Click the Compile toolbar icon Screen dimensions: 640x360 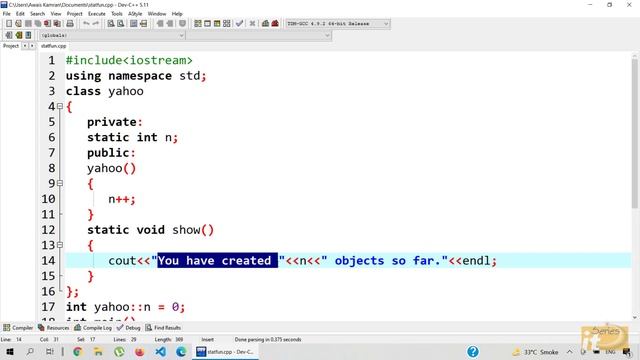[198, 24]
